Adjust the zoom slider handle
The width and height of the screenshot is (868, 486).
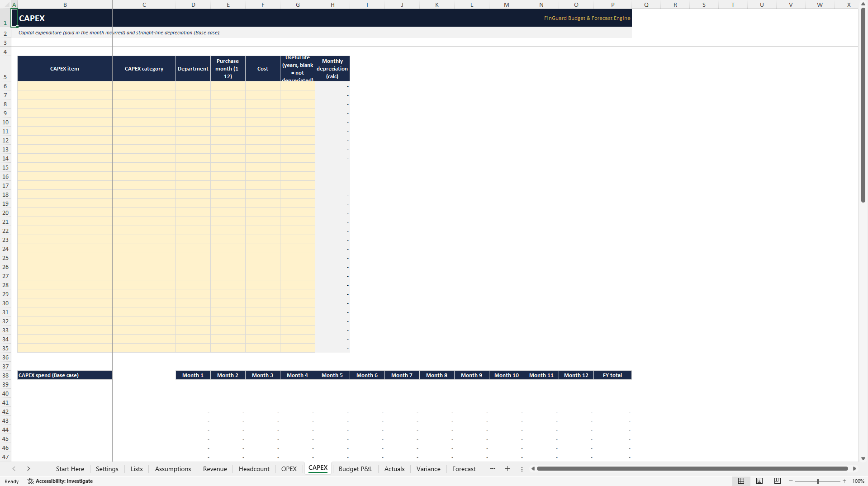tap(818, 481)
